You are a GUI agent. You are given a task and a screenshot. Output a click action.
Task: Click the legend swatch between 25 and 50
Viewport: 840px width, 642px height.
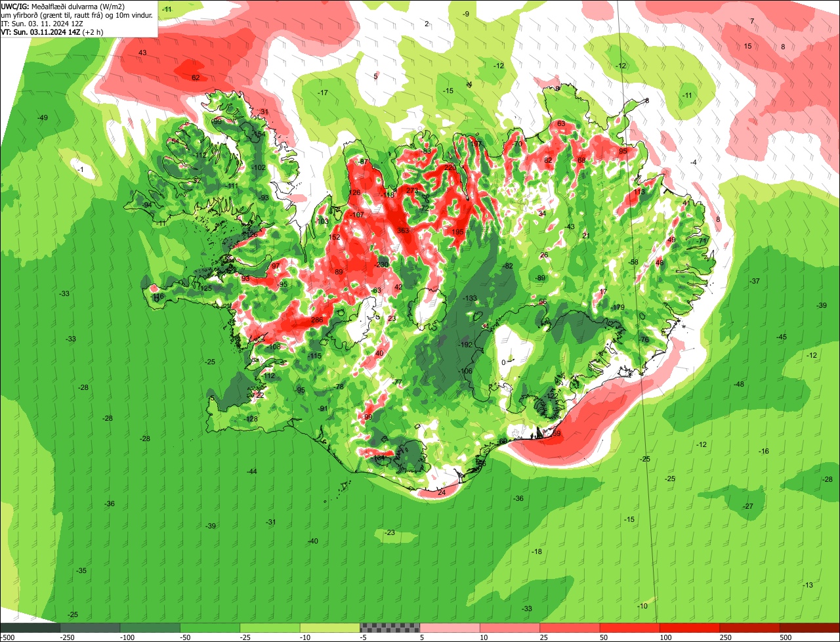570,628
